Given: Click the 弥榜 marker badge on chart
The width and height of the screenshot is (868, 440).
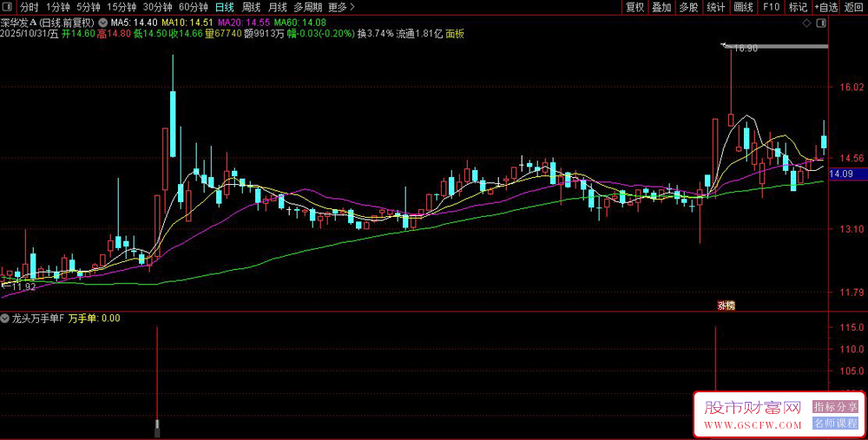Looking at the screenshot, I should tap(726, 305).
